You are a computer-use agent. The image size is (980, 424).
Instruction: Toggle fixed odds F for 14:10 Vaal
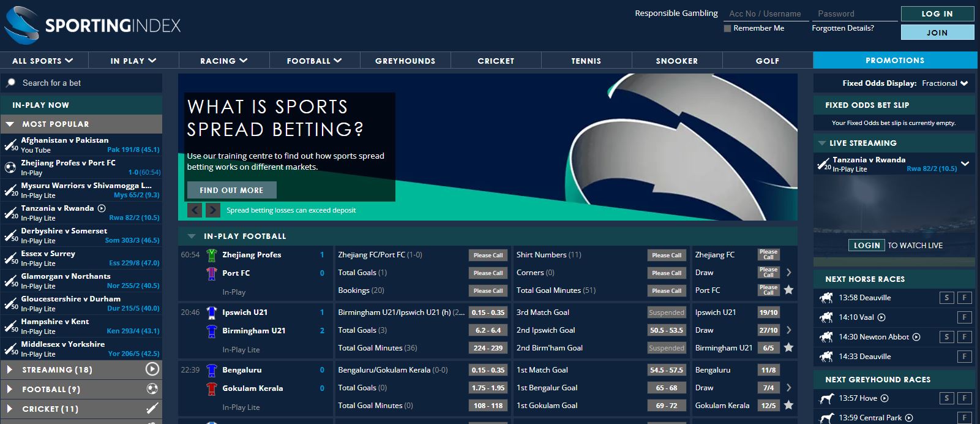click(x=964, y=317)
